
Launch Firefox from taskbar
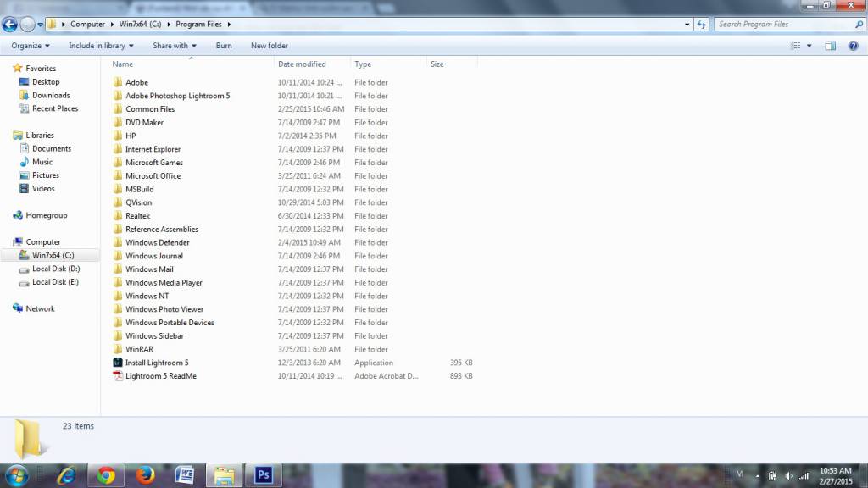click(145, 475)
